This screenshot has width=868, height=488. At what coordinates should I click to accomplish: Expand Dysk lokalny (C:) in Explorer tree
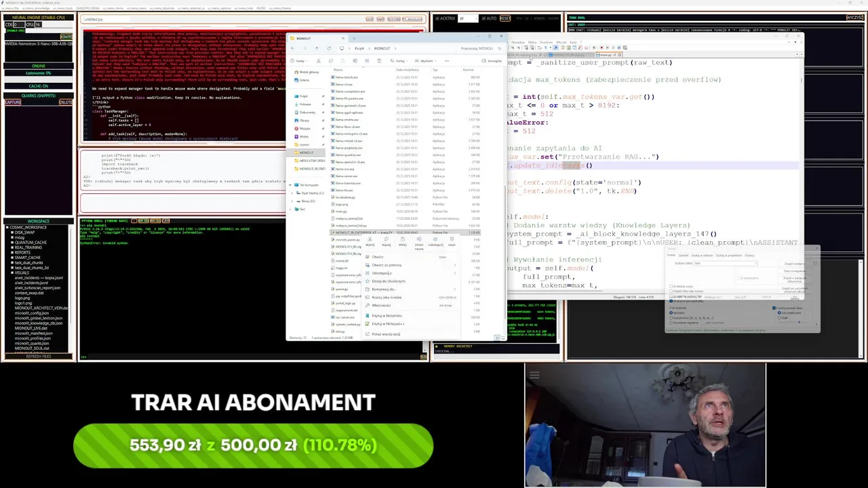click(x=292, y=193)
